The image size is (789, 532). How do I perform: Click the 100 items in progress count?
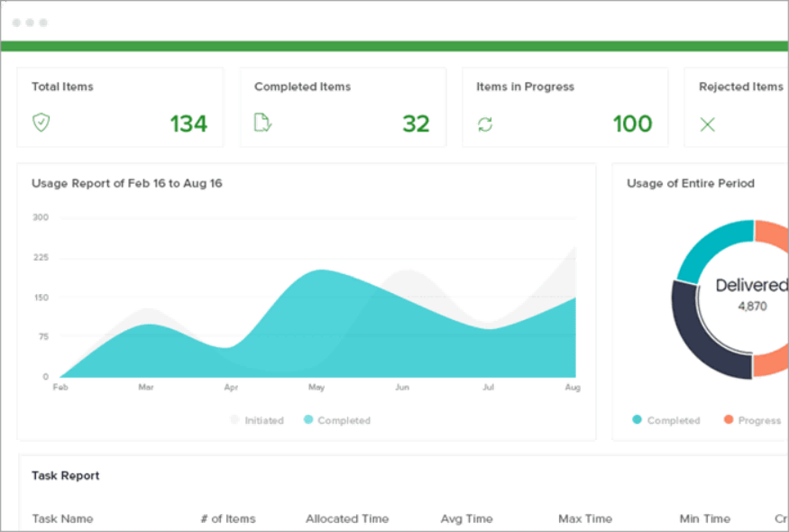(x=632, y=124)
